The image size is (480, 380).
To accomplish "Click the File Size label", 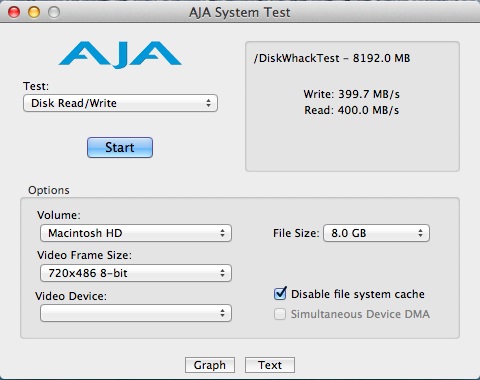I will 296,233.
